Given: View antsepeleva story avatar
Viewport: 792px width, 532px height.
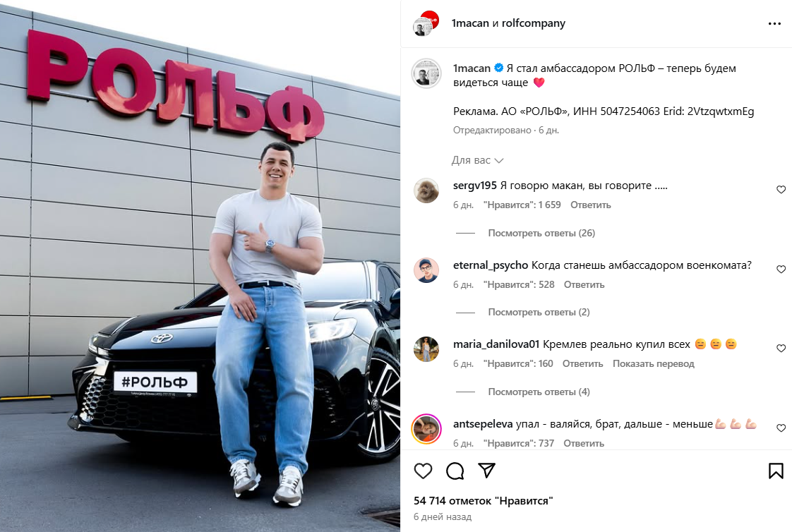Looking at the screenshot, I should click(426, 428).
